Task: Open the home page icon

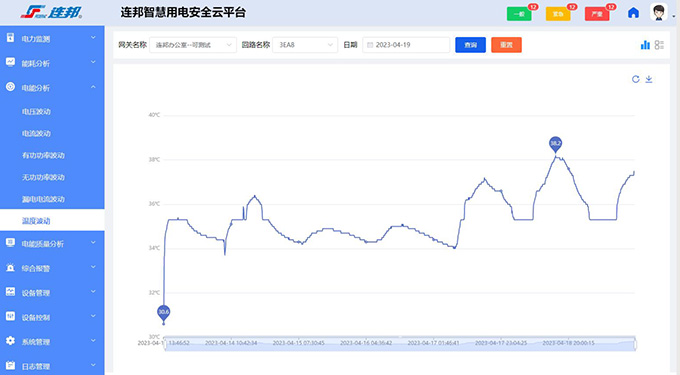Action: [x=633, y=13]
